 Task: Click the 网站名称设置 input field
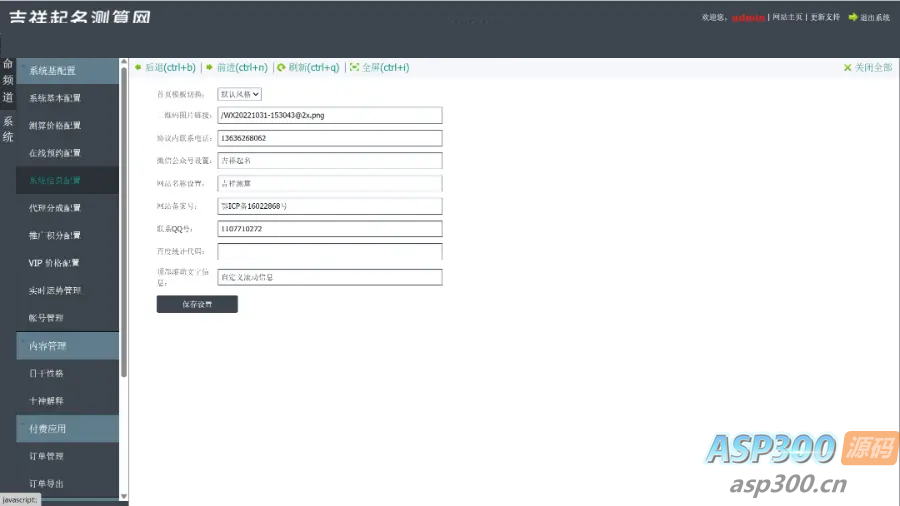(x=330, y=184)
